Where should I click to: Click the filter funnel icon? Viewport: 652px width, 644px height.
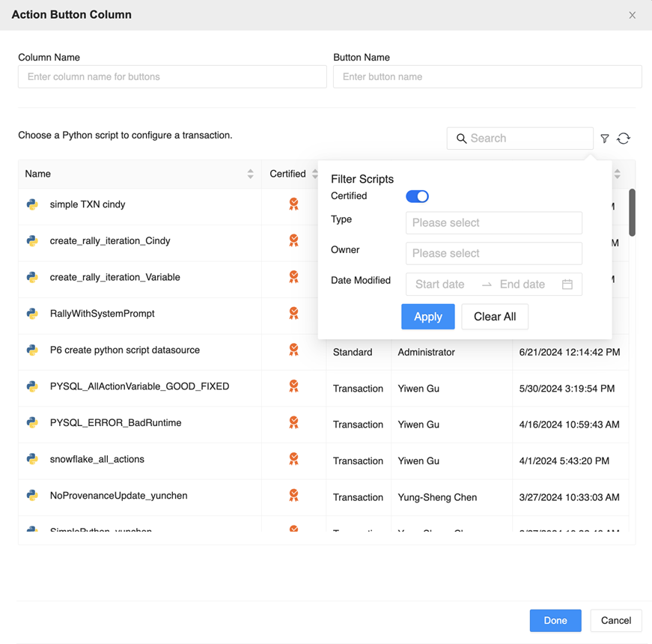click(x=605, y=139)
